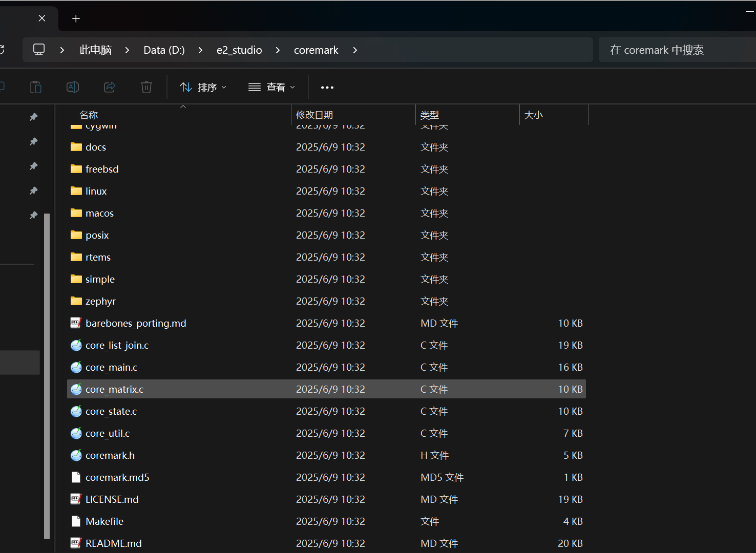Open the 查看 view dropdown
The image size is (756, 553).
pyautogui.click(x=271, y=88)
